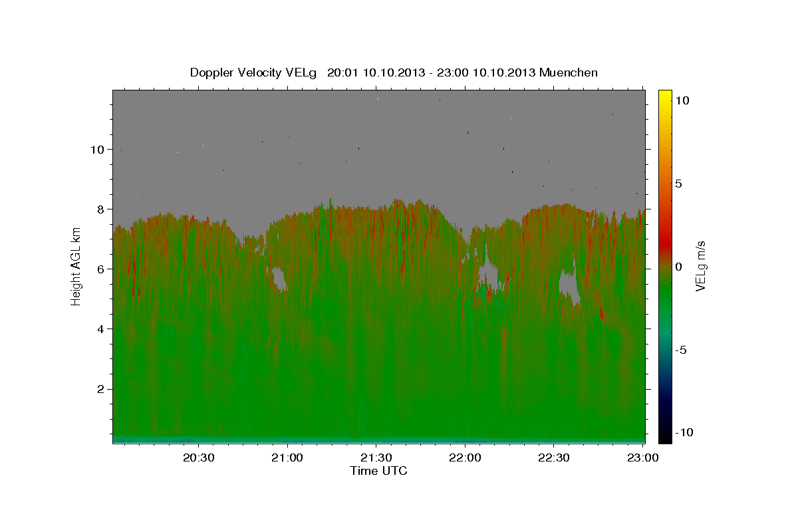Click the 'Height AGL km' axis label
The height and width of the screenshot is (532, 798).
pyautogui.click(x=76, y=266)
